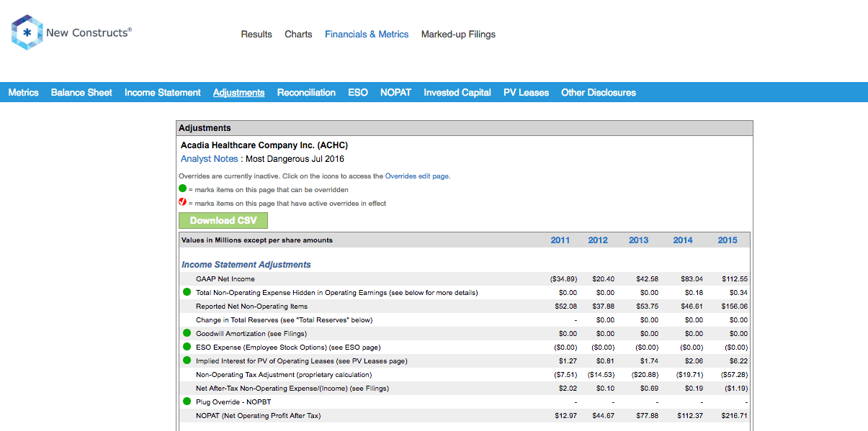This screenshot has width=868, height=431.
Task: Click green override dot for Plug Override - NOPBT
Action: pos(187,401)
